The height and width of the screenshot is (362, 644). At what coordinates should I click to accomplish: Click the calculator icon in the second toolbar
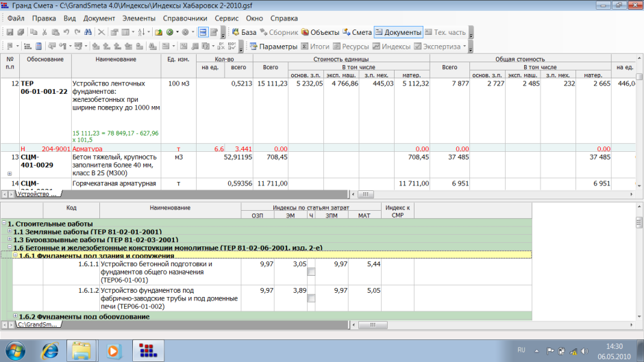click(x=38, y=47)
